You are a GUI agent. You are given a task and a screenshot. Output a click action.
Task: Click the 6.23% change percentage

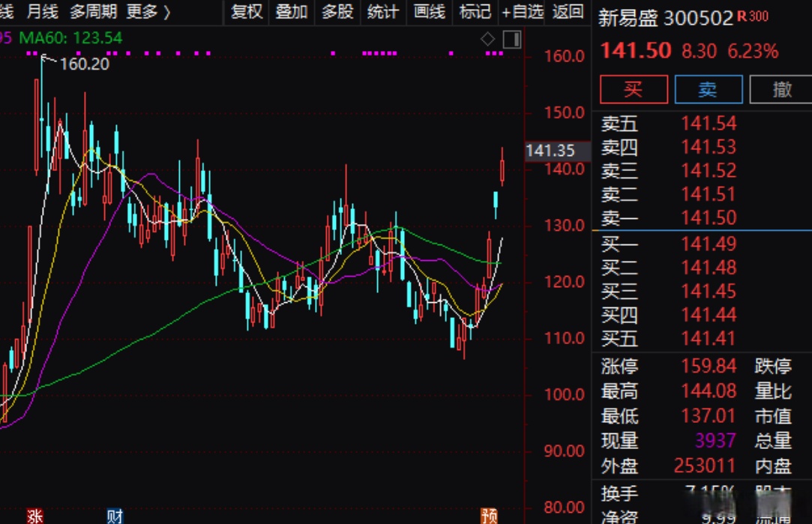pyautogui.click(x=753, y=51)
